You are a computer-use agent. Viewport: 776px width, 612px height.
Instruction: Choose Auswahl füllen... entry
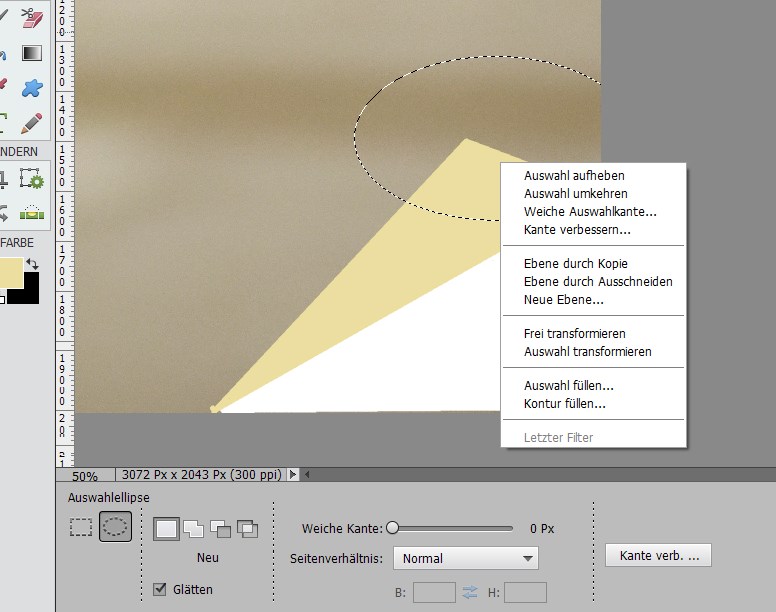point(593,385)
